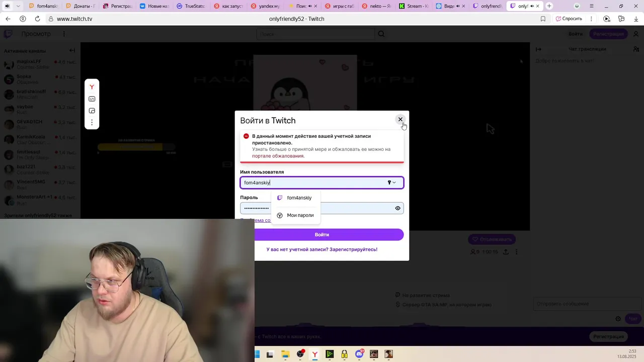Collapse the stream chat panel arrow
644x362 pixels.
[x=538, y=49]
